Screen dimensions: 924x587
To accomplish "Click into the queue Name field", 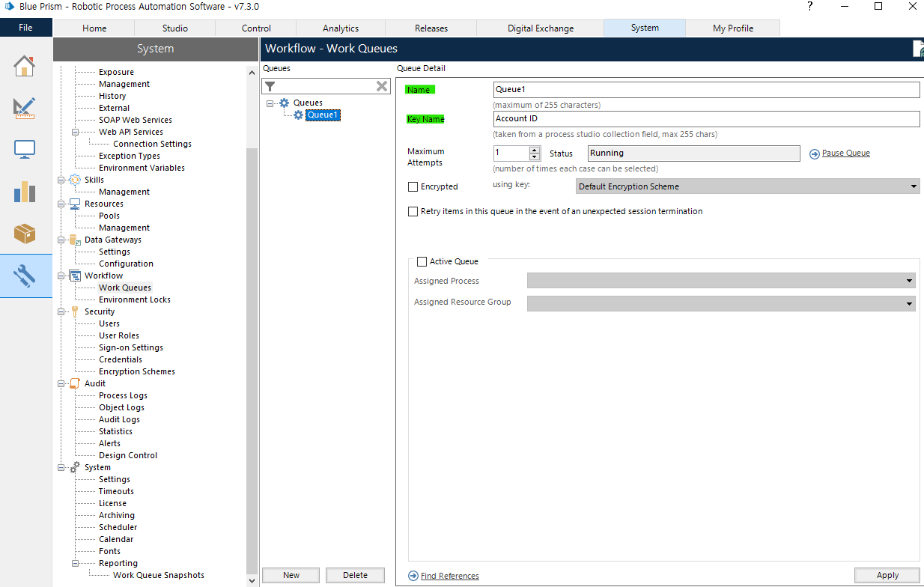I will [x=706, y=90].
